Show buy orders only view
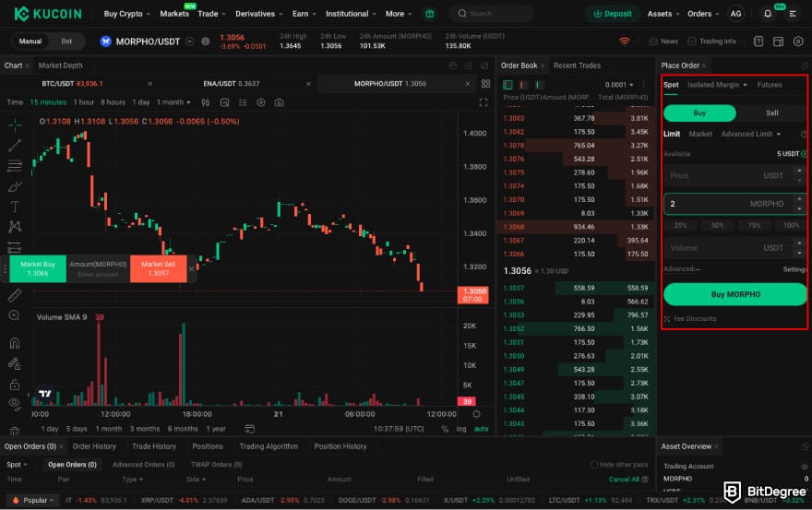 pyautogui.click(x=540, y=85)
